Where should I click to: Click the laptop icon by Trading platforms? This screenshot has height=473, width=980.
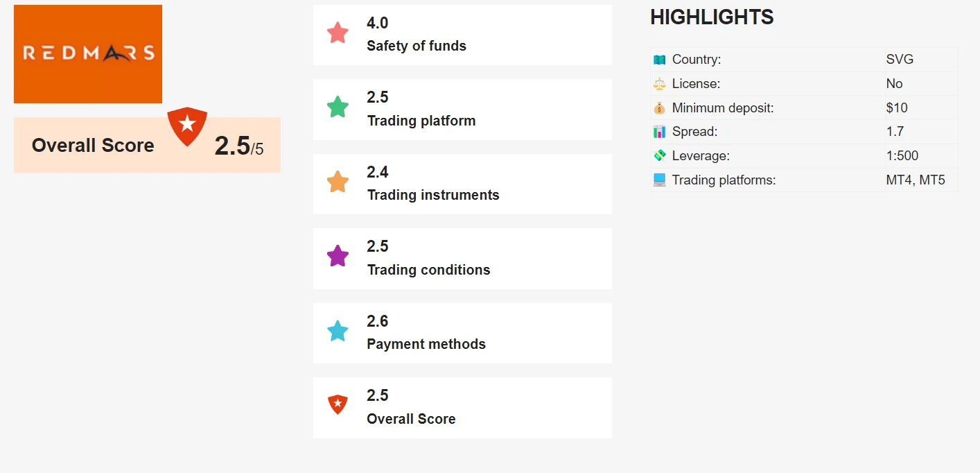[x=659, y=180]
